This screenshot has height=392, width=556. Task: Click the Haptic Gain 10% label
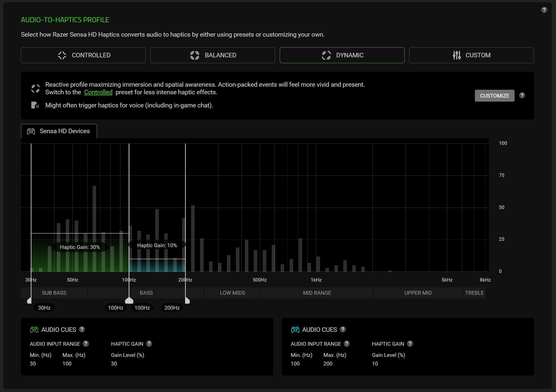pyautogui.click(x=157, y=245)
